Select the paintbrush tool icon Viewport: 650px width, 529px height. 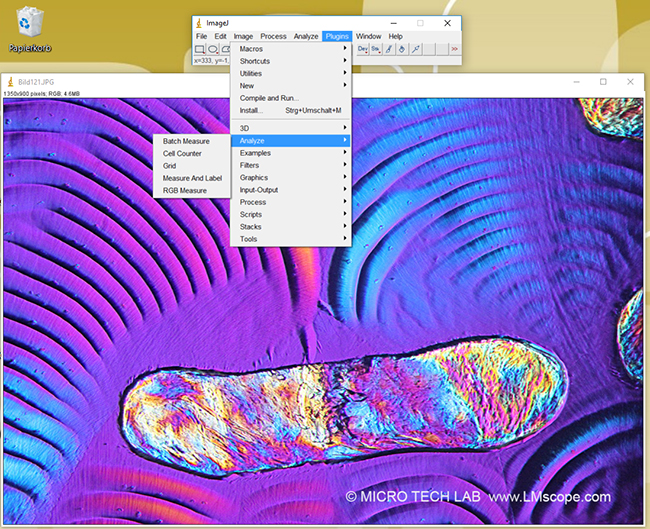tap(389, 49)
